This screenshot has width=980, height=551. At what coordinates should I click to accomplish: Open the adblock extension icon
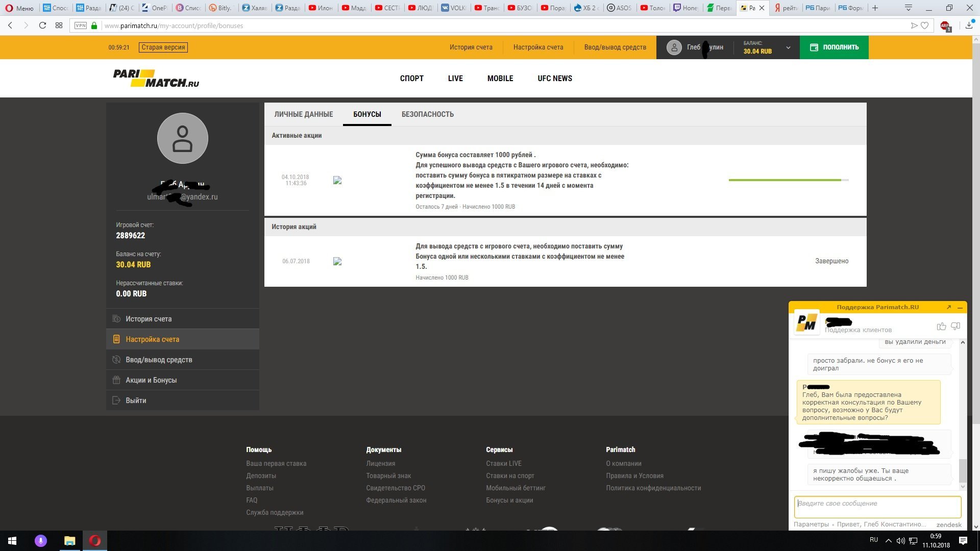click(x=945, y=26)
